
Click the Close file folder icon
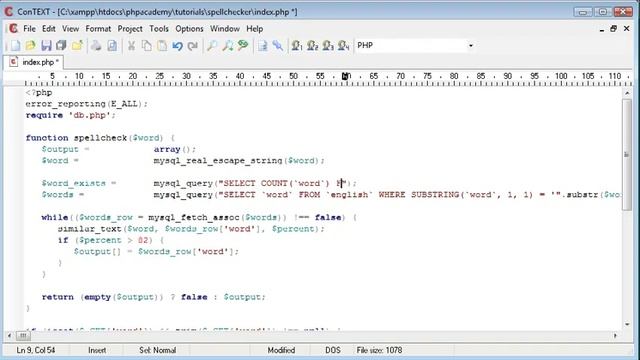pos(77,45)
